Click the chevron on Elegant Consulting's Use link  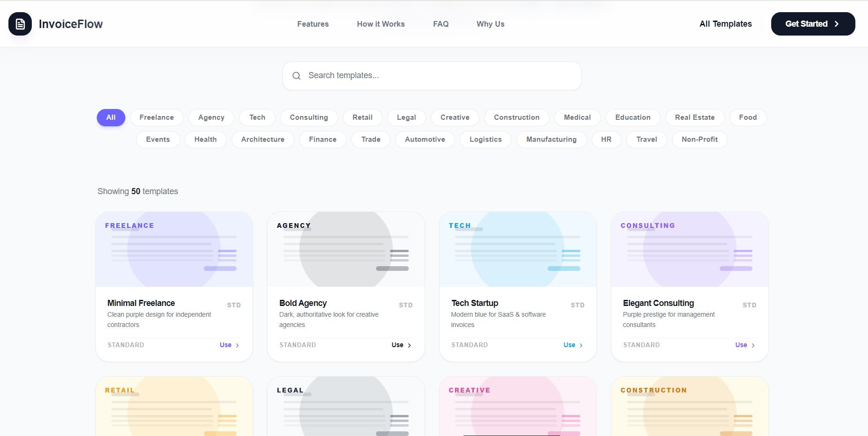(x=753, y=345)
